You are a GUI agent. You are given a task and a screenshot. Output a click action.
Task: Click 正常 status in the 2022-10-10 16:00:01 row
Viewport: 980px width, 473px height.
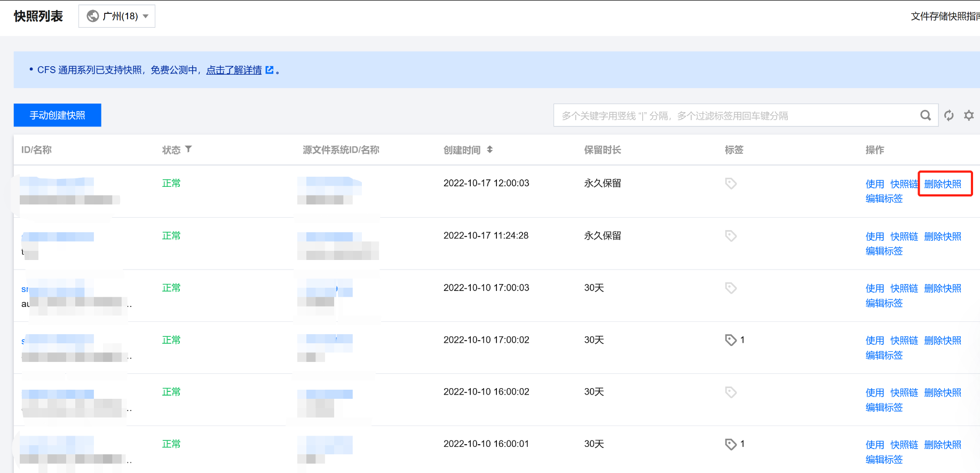[x=171, y=444]
